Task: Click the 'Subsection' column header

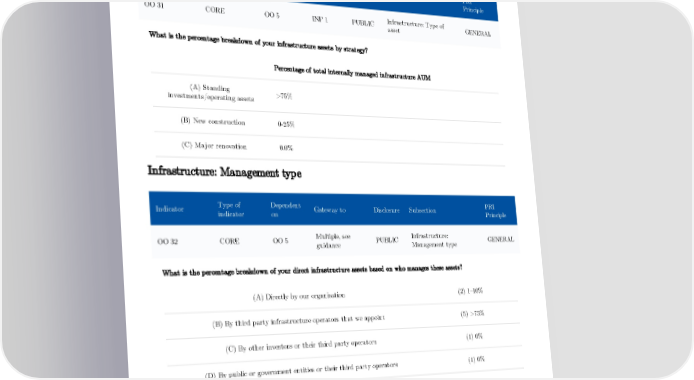Action: [422, 211]
